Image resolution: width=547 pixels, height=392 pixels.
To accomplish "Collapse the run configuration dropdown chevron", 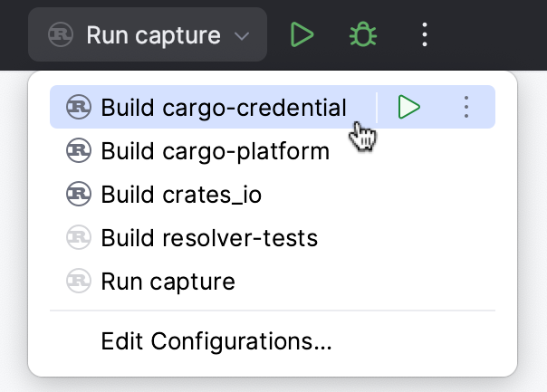I will coord(242,36).
